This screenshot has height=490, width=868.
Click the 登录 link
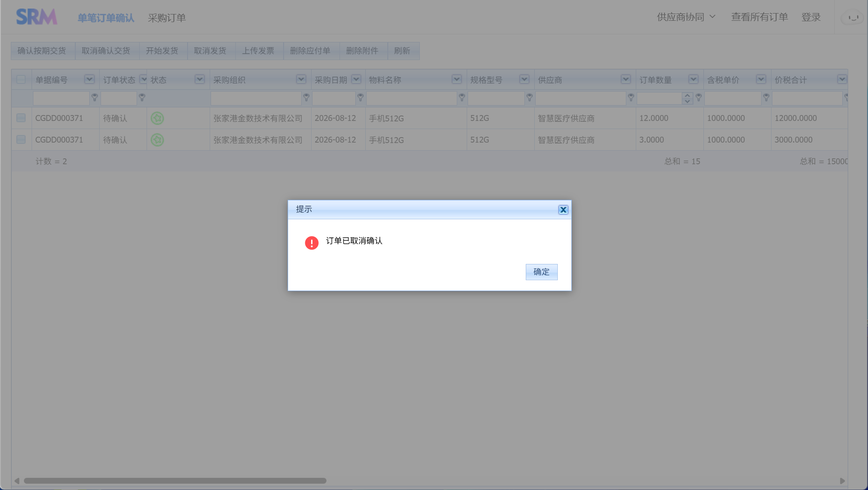(811, 17)
